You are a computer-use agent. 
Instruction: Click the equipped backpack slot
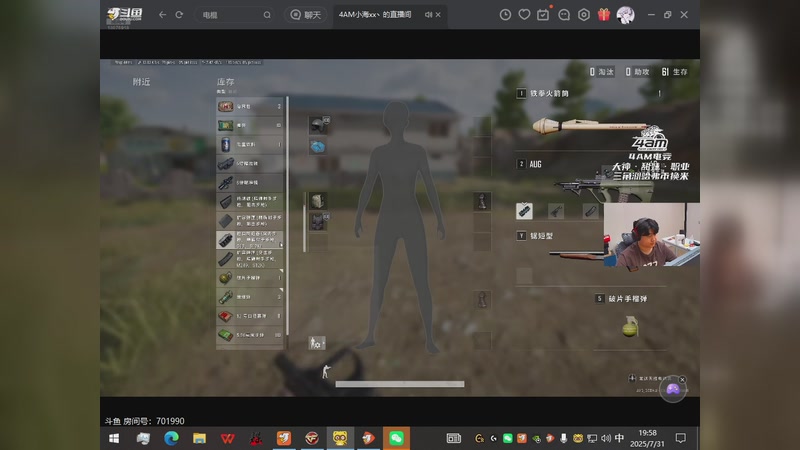(x=318, y=201)
